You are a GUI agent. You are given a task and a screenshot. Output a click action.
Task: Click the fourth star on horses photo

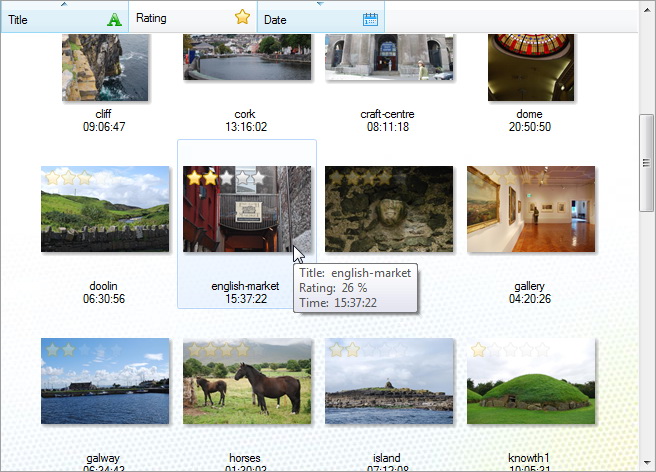pyautogui.click(x=243, y=350)
